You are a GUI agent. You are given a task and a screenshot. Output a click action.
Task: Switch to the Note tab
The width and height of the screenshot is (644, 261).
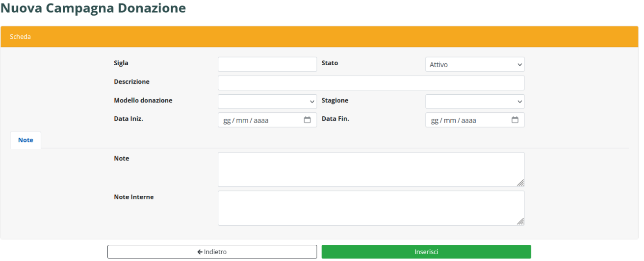tap(26, 140)
